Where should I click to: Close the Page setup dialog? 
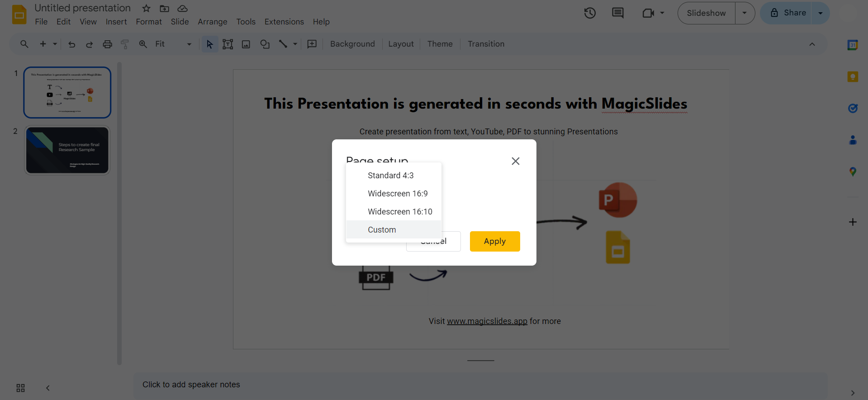tap(515, 161)
